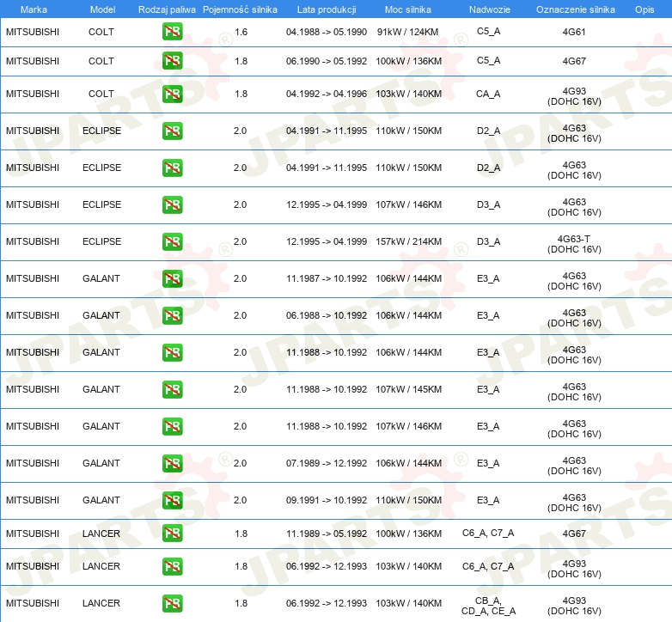Click the Pojemność silnika column header

[x=240, y=9]
